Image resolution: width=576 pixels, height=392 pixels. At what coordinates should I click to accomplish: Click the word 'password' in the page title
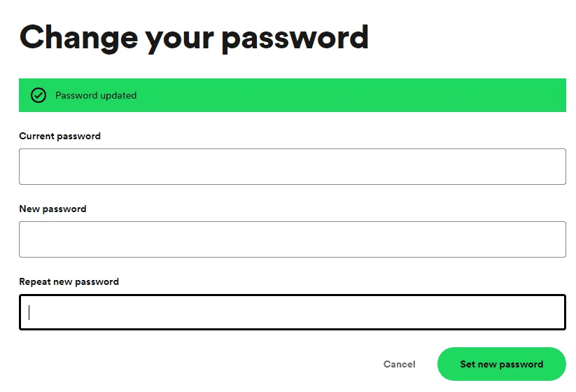[295, 40]
